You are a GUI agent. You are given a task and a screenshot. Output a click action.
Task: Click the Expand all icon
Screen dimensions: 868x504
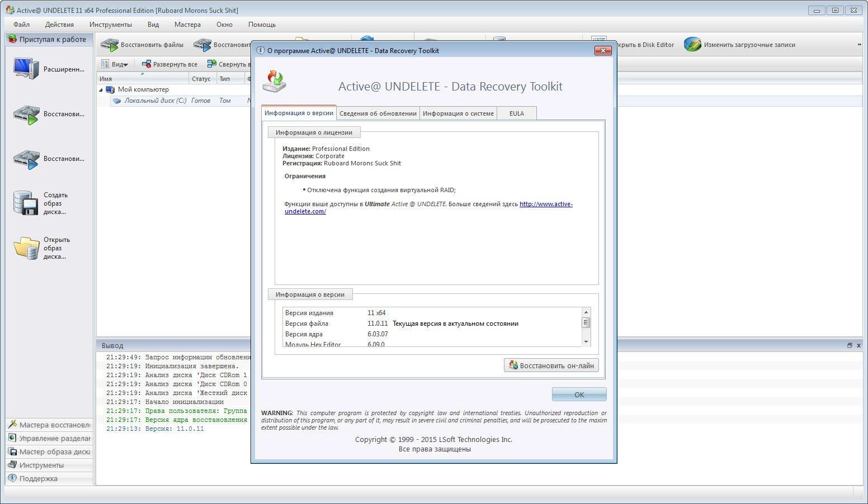(x=147, y=64)
